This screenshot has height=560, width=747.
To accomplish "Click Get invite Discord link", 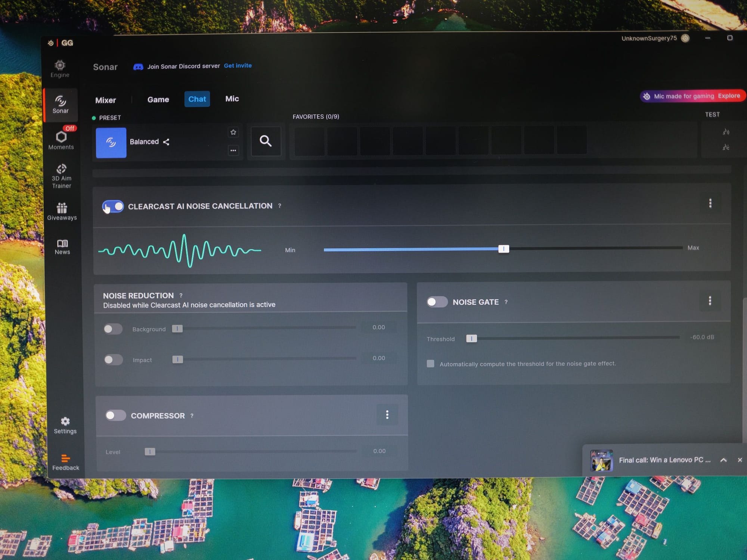I will [x=238, y=66].
